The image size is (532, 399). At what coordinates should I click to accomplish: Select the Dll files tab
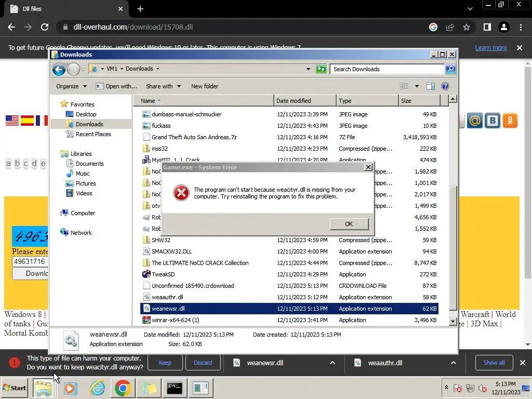coord(66,9)
